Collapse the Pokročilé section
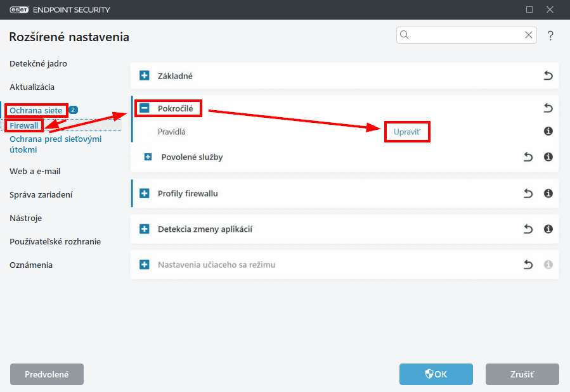Screen dimensions: 570x392 click(145, 108)
